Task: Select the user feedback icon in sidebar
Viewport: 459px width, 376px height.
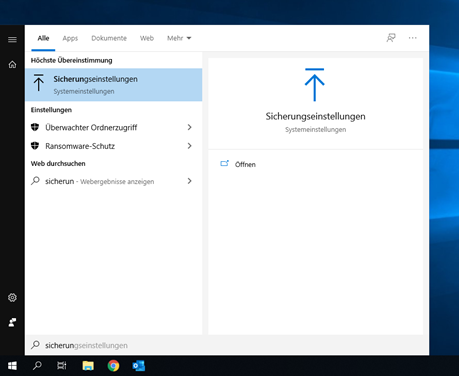Action: click(x=12, y=322)
